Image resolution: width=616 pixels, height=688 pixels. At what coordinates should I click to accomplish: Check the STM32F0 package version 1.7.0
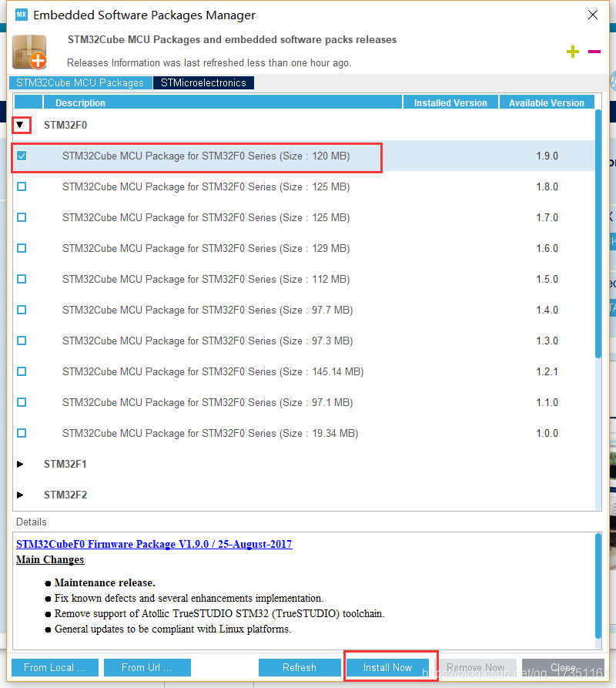click(22, 217)
